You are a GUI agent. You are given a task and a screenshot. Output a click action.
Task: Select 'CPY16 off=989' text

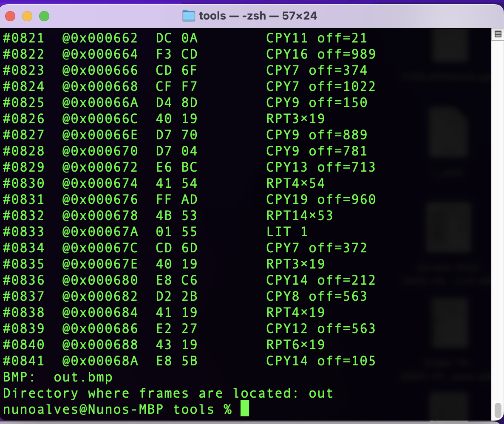(321, 54)
